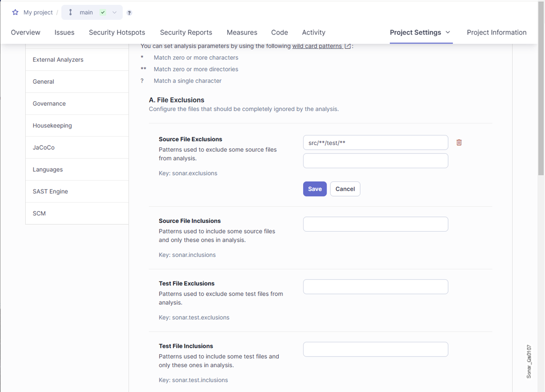Open the Security Hotspots tab

pyautogui.click(x=117, y=32)
